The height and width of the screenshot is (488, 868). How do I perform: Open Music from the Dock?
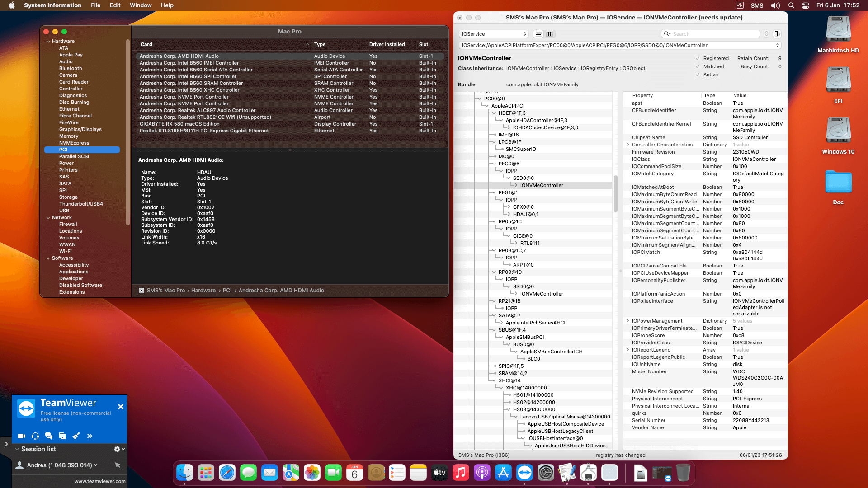[x=461, y=473]
